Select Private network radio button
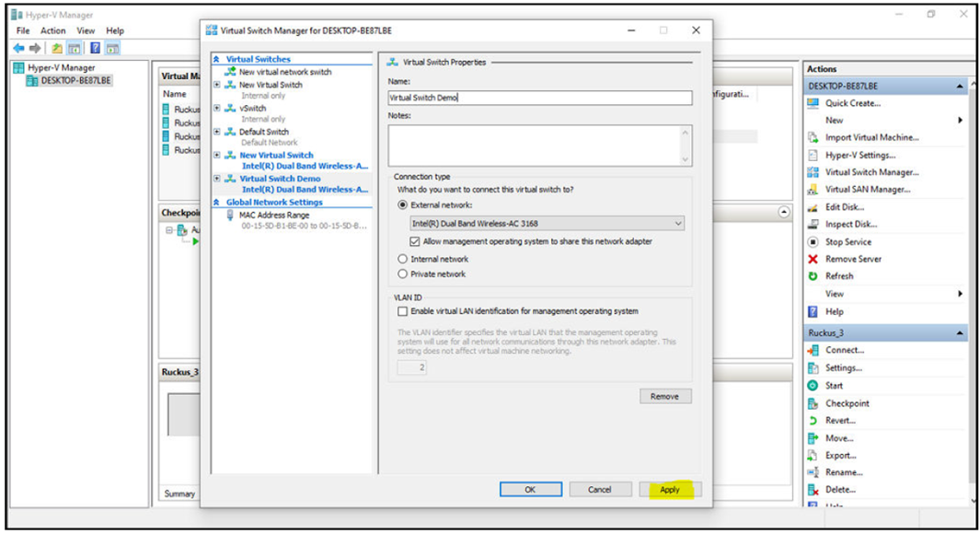This screenshot has height=534, width=980. tap(402, 273)
